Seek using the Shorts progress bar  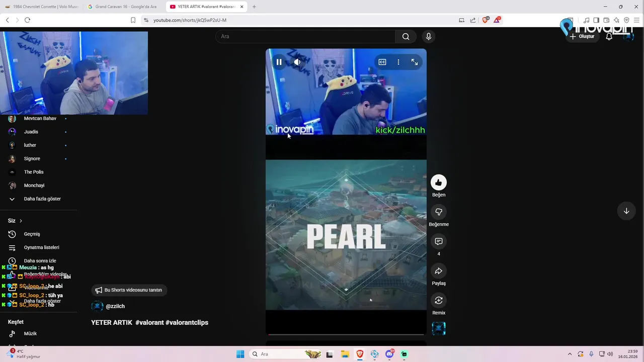tap(346, 334)
